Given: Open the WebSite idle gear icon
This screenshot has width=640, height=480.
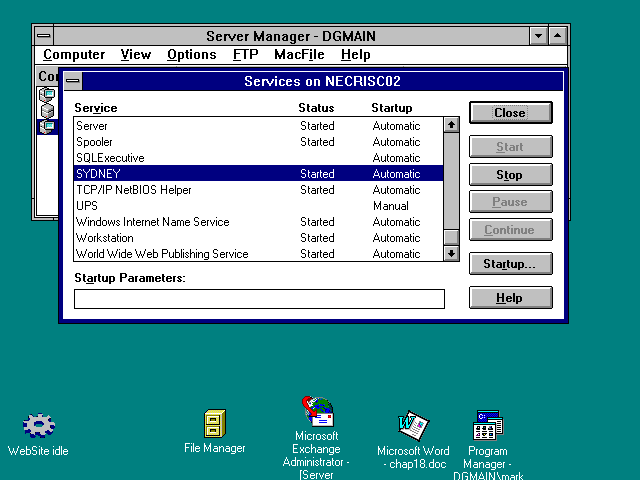Looking at the screenshot, I should (x=39, y=425).
